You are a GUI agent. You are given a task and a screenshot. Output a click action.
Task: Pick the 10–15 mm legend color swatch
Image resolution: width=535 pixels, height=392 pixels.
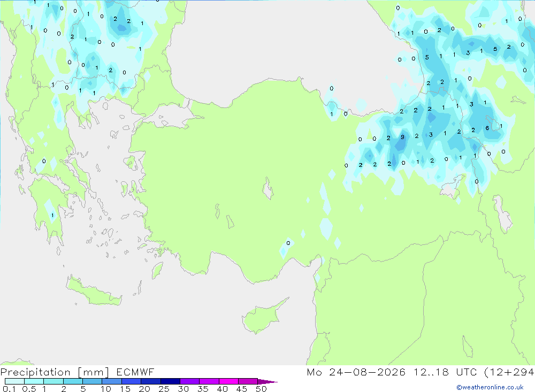tap(112, 381)
